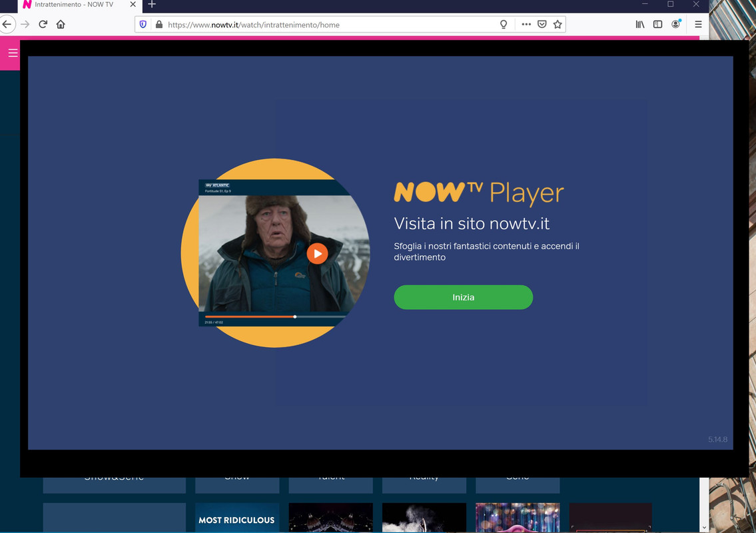Viewport: 756px width, 533px height.
Task: Select the Intrattenimento - NOW TV tab
Action: [80, 5]
